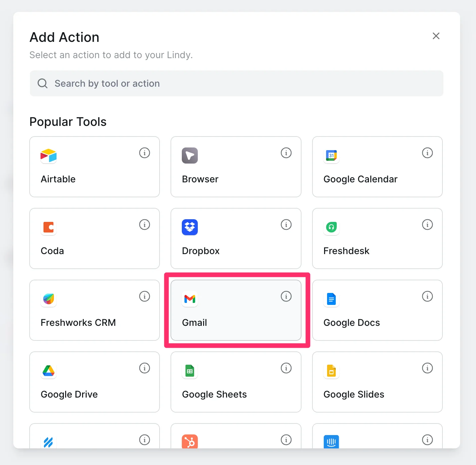Click the Airtable logo icon

pyautogui.click(x=49, y=155)
